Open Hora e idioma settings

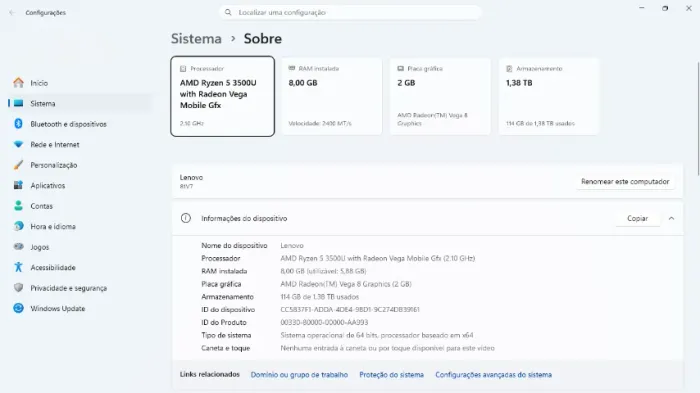point(80,226)
